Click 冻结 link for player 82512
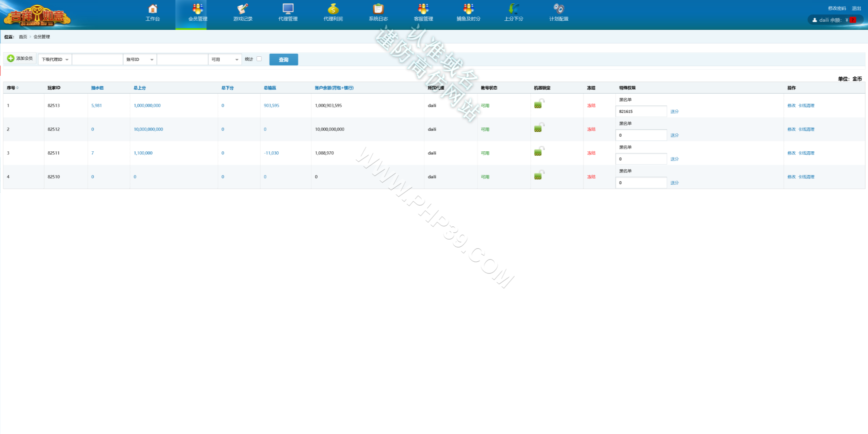 [x=591, y=129]
